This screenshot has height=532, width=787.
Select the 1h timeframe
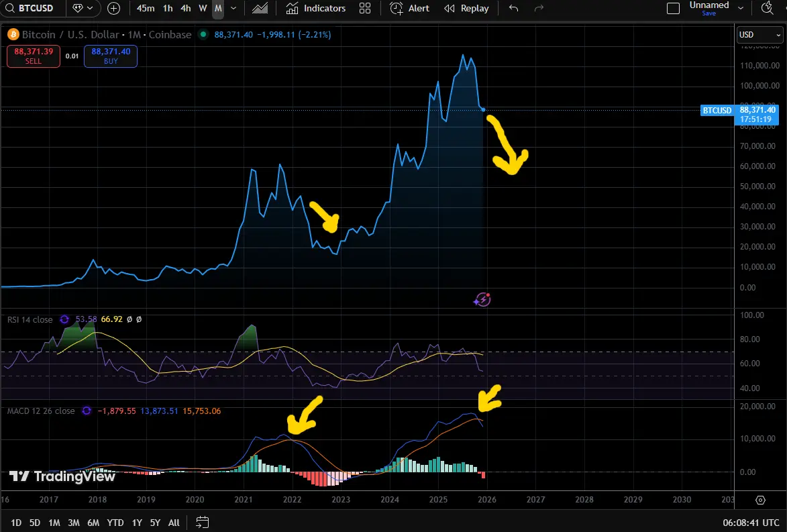point(168,8)
